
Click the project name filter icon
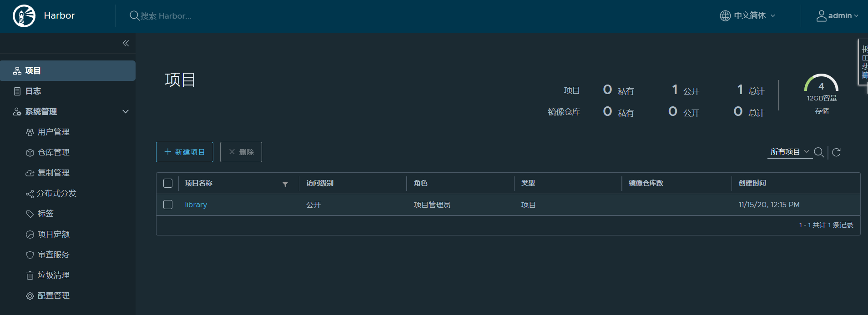(285, 184)
